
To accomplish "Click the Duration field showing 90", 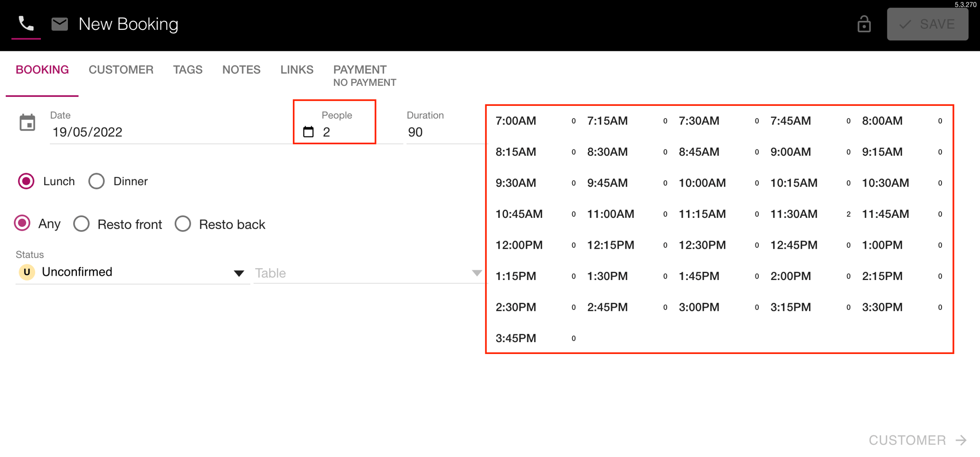I will pos(444,132).
